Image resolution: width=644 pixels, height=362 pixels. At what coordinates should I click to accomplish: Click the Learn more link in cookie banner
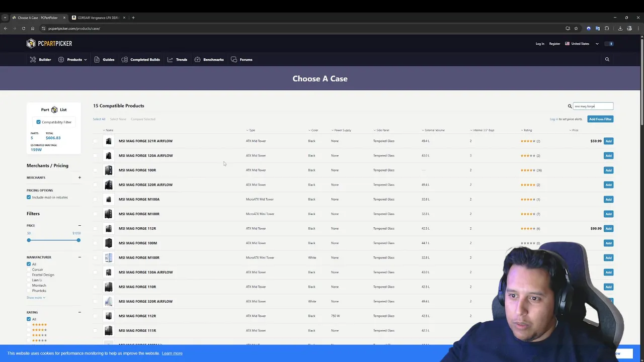click(172, 353)
